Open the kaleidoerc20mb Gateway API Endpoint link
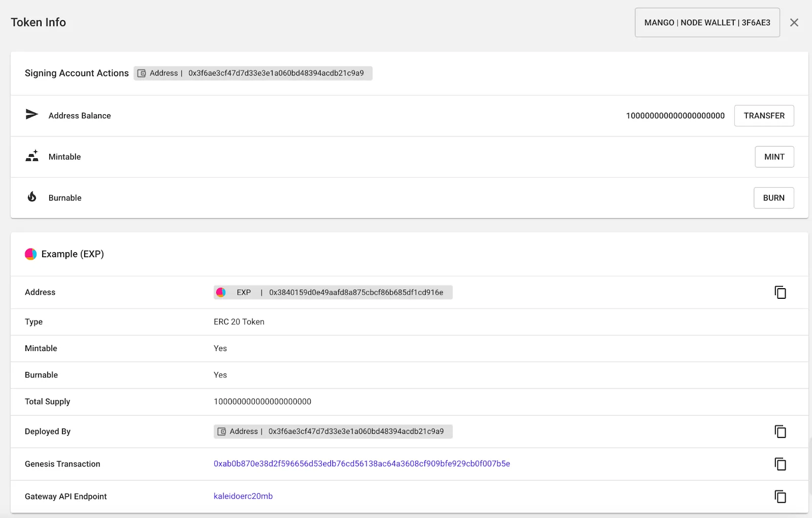812x518 pixels. (x=243, y=496)
